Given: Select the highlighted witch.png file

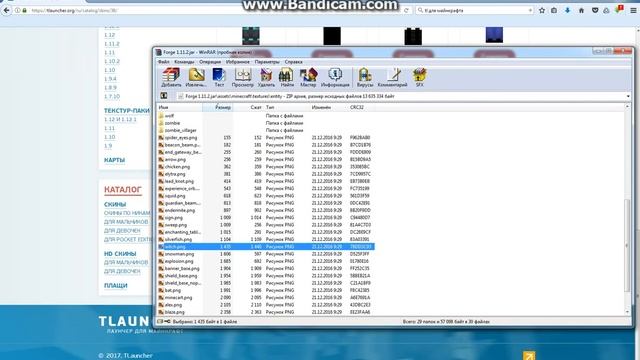Looking at the screenshot, I should 266,247.
